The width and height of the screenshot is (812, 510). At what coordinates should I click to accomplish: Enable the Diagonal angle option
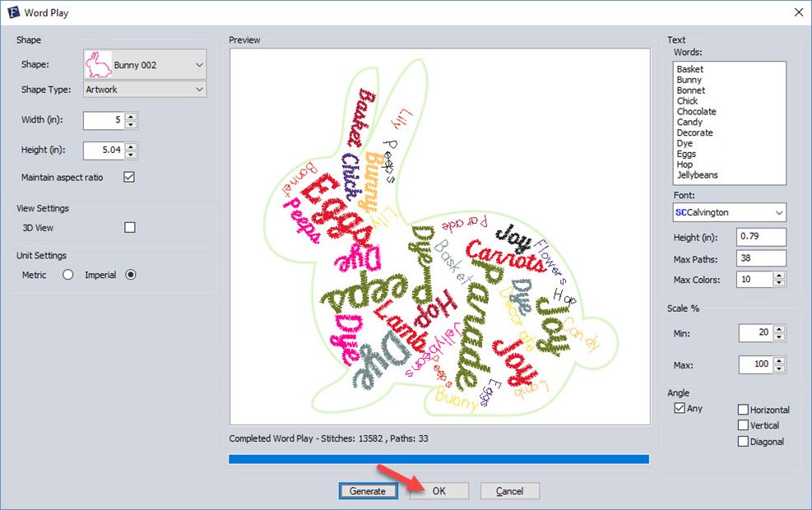[x=743, y=441]
